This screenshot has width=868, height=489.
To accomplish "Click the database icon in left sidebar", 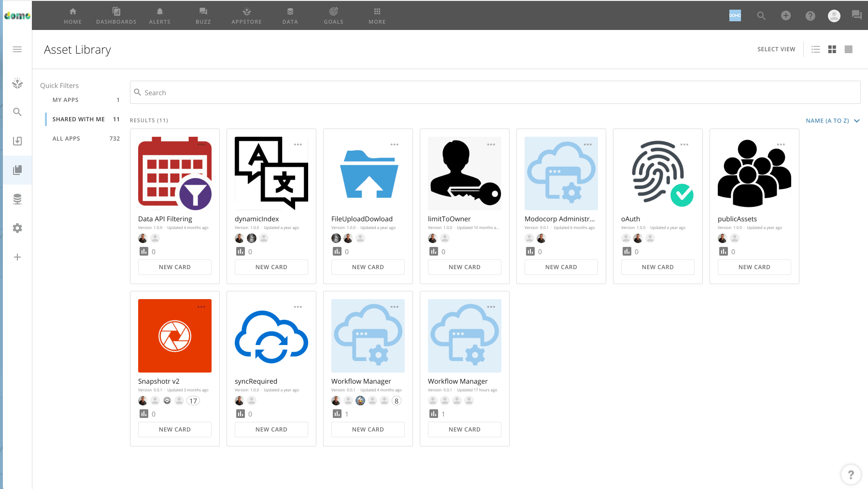I will point(17,199).
